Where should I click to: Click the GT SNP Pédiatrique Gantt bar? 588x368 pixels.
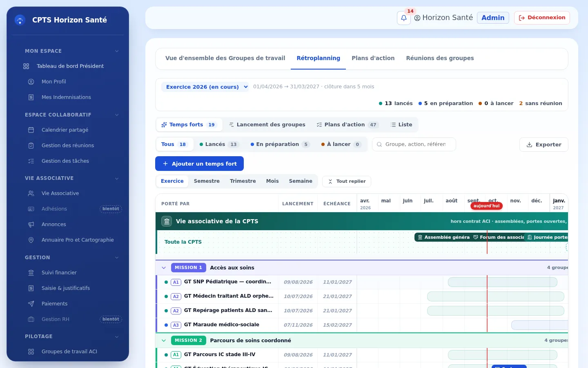(503, 282)
